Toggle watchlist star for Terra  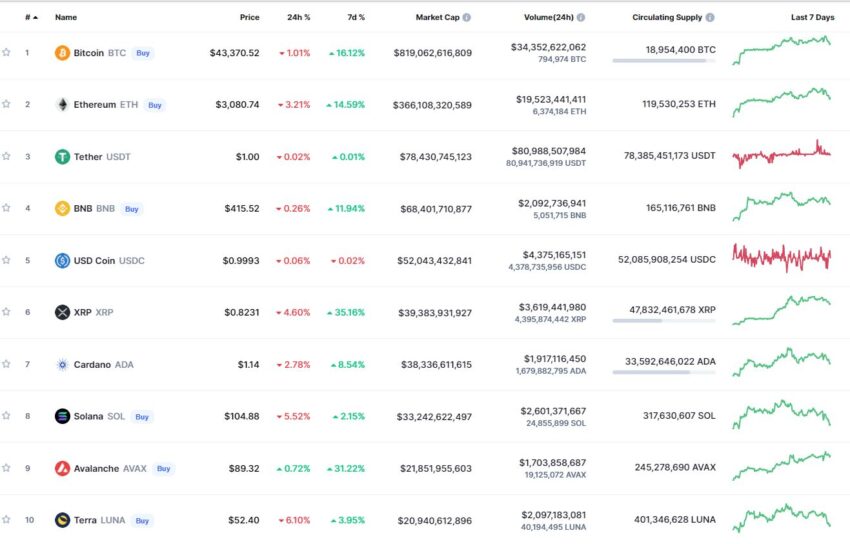pyautogui.click(x=7, y=519)
